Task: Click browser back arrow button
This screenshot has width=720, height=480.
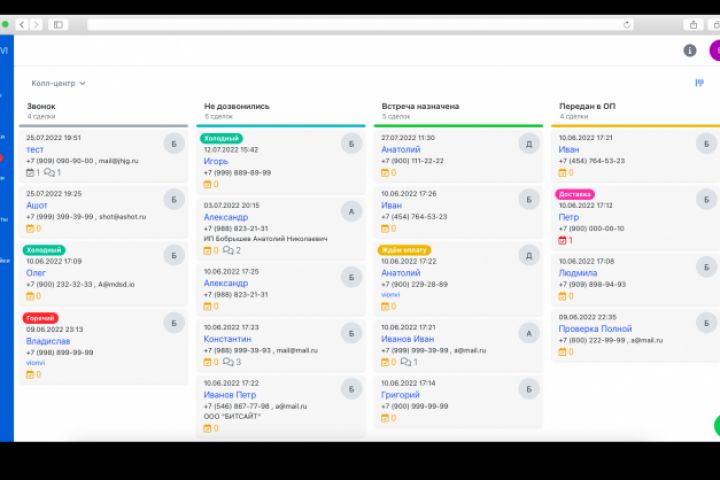Action: (22, 25)
